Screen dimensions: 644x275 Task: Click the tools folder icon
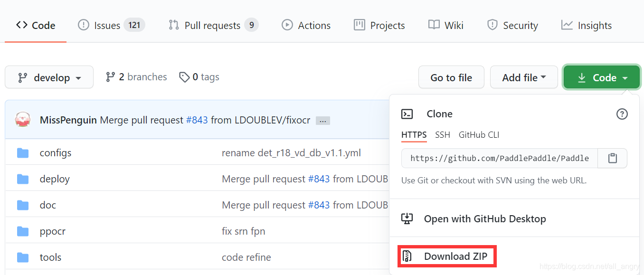[x=23, y=257]
